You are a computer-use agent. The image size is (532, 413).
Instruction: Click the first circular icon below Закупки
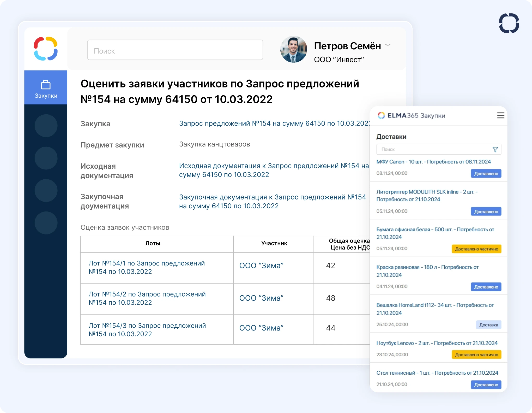[x=46, y=125]
